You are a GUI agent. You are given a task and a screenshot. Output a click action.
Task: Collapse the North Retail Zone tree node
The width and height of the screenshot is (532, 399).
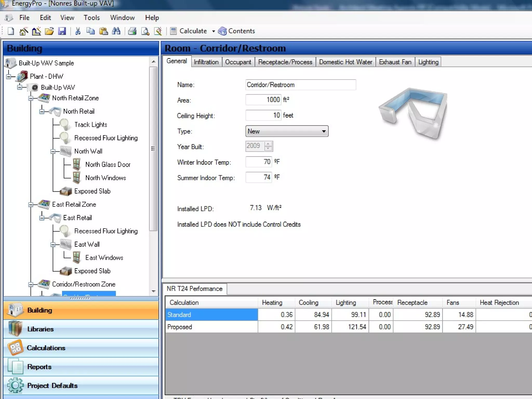tap(31, 98)
